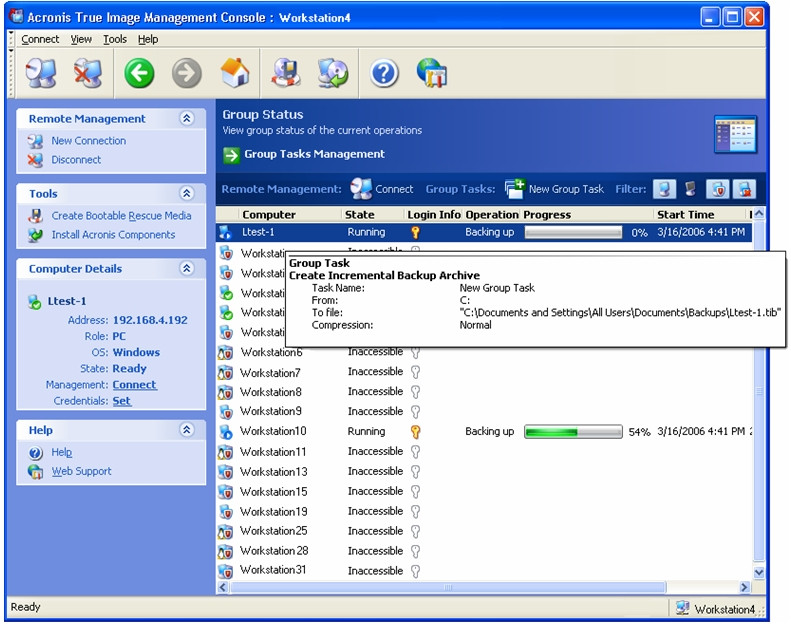Image resolution: width=791 pixels, height=624 pixels.
Task: Click the Workstation10 54% progress bar
Action: (573, 432)
